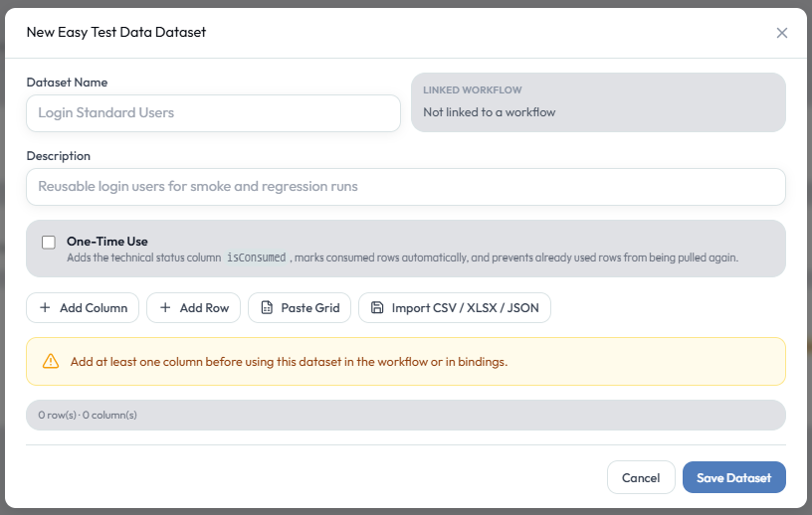Click the yellow warning triangle icon
The image size is (812, 515).
51,361
